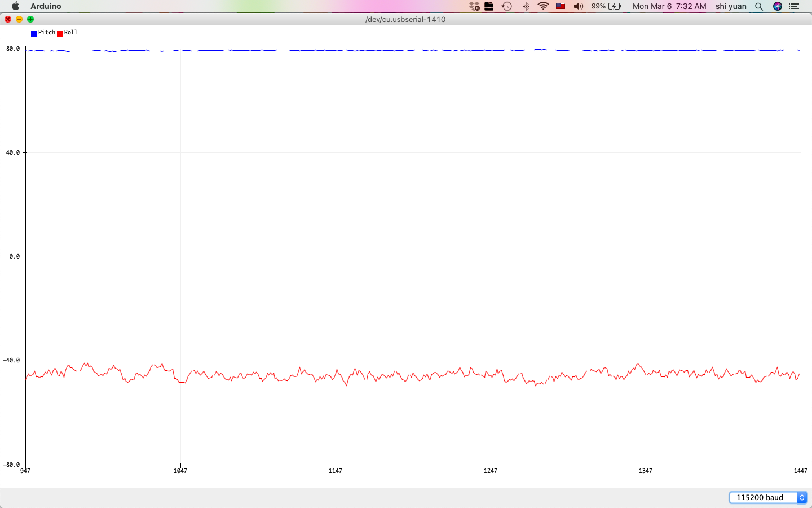This screenshot has width=812, height=508.
Task: Click the battery status showing 99%
Action: (606, 6)
